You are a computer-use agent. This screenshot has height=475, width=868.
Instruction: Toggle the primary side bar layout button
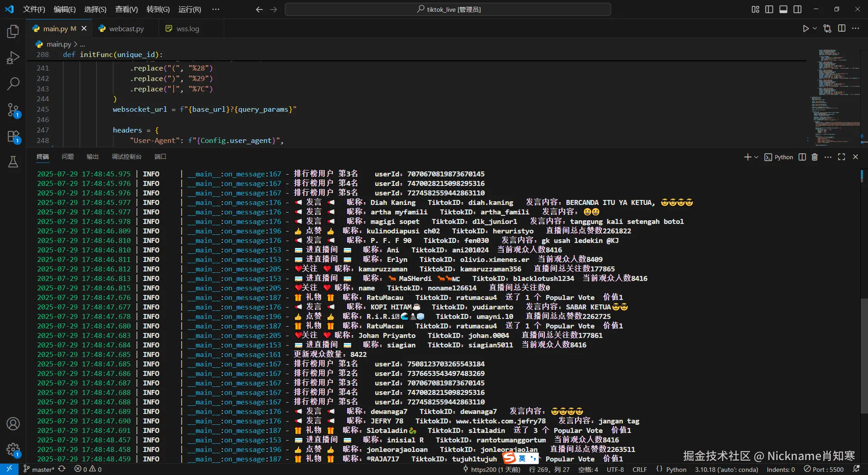coord(769,9)
